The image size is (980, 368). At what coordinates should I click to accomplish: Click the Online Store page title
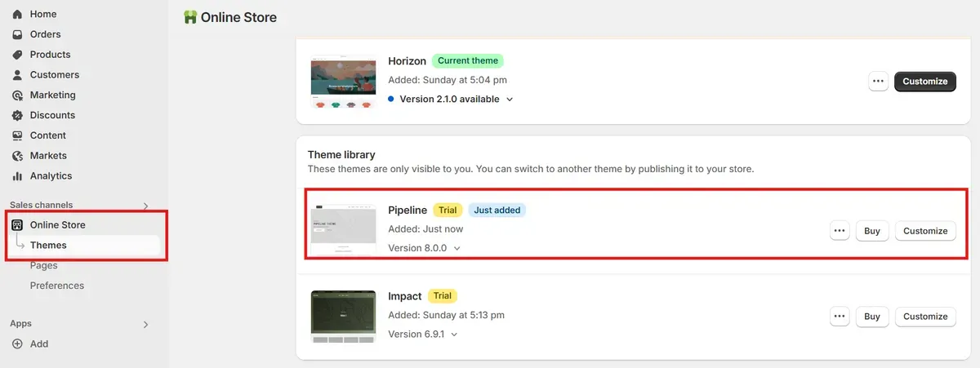(238, 16)
